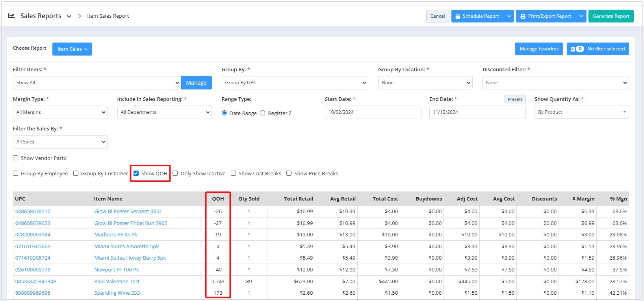Image resolution: width=644 pixels, height=301 pixels.
Task: Click the Total Retail column header
Action: click(x=299, y=199)
